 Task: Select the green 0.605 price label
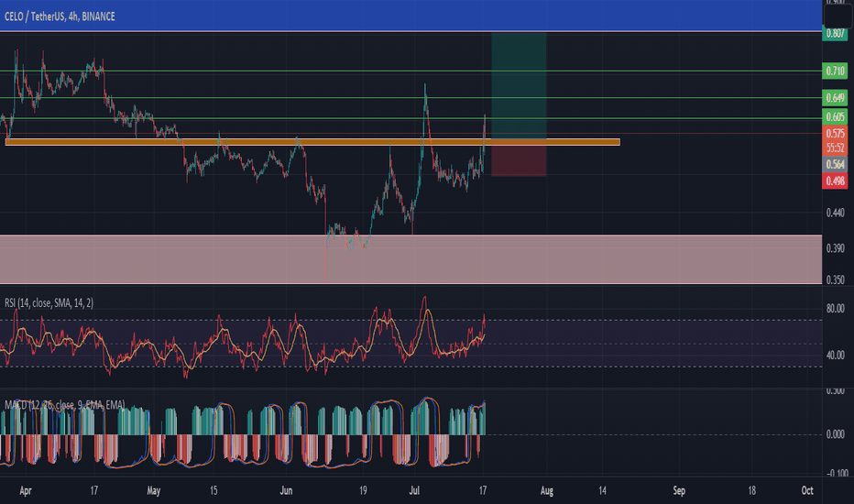[835, 117]
